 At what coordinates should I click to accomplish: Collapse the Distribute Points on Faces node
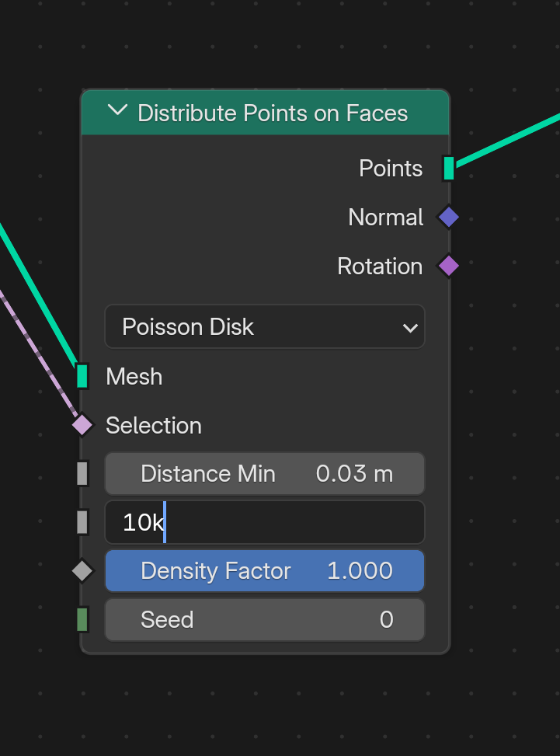117,111
